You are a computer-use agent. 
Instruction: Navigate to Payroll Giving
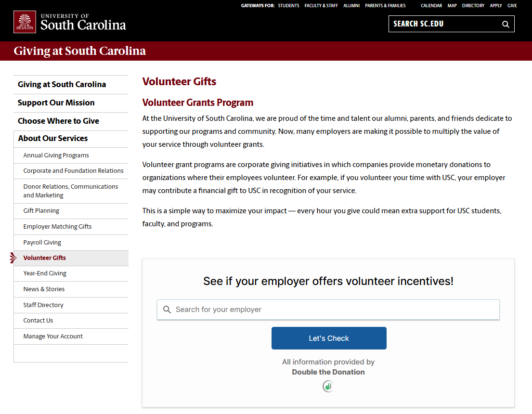coord(42,243)
